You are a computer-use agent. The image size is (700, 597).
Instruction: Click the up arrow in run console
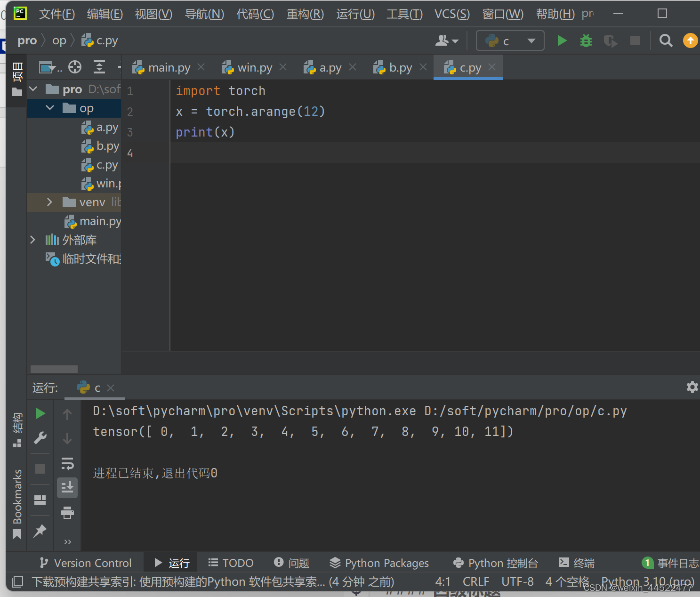click(x=67, y=414)
